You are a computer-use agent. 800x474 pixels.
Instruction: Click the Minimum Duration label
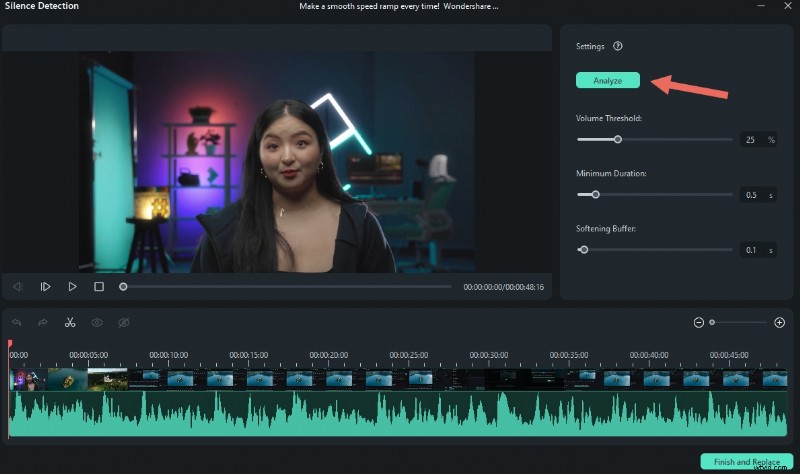coord(611,173)
